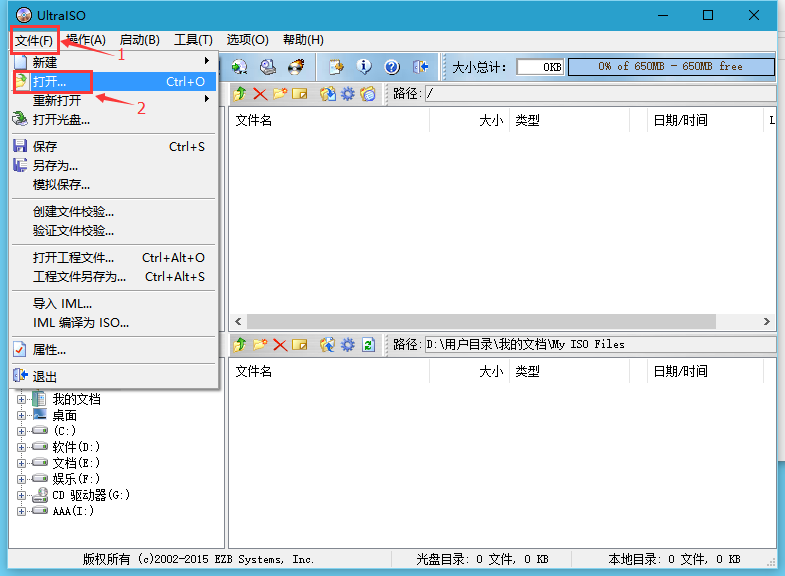Viewport: 785px width, 576px height.
Task: Click the rename icon in upper pane toolbar
Action: pos(299,94)
